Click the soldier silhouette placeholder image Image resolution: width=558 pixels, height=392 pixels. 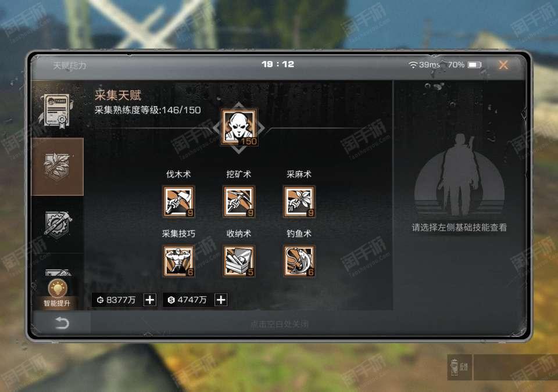pos(459,176)
